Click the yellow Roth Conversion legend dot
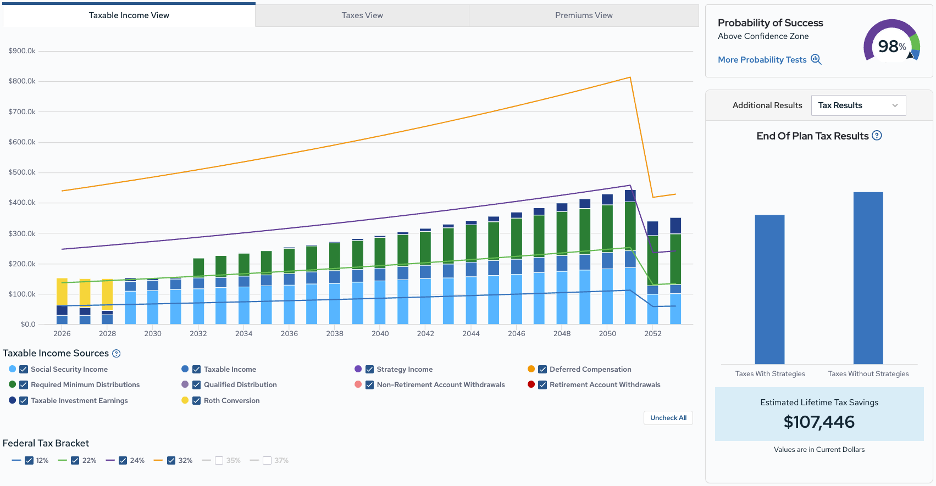The height and width of the screenshot is (486, 936). click(x=185, y=401)
